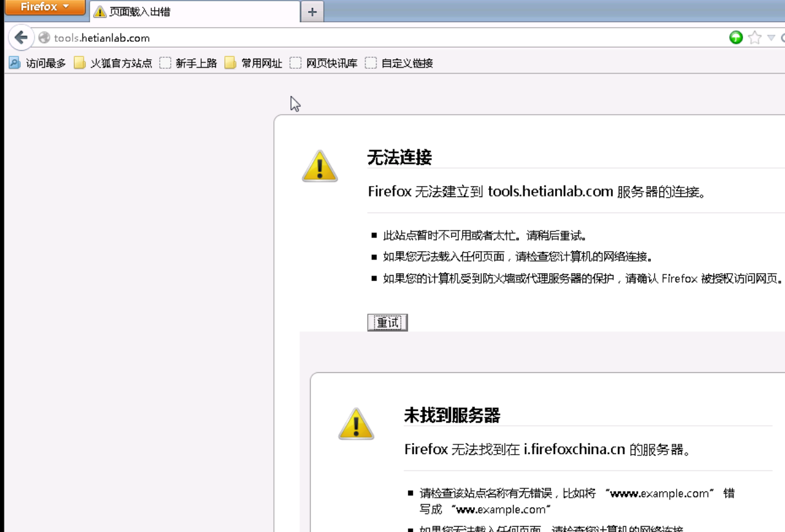Click the address bar showing tools.hetianlab.com
The height and width of the screenshot is (532, 785).
387,38
